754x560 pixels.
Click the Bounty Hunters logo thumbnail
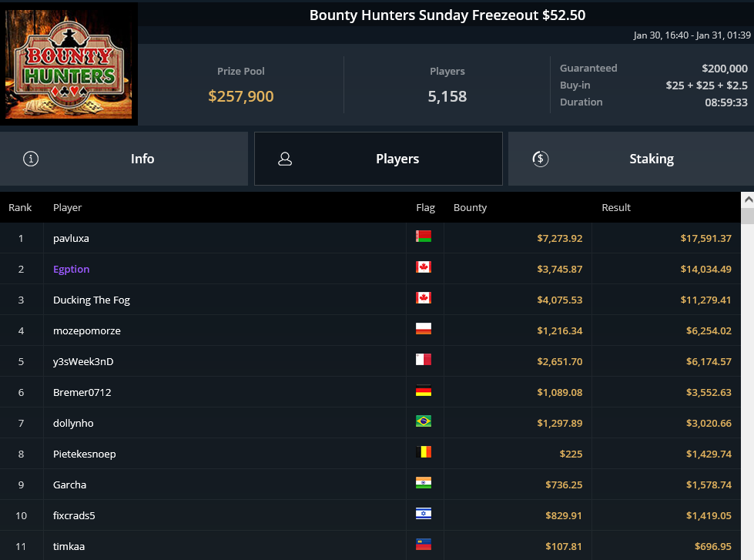tap(69, 63)
